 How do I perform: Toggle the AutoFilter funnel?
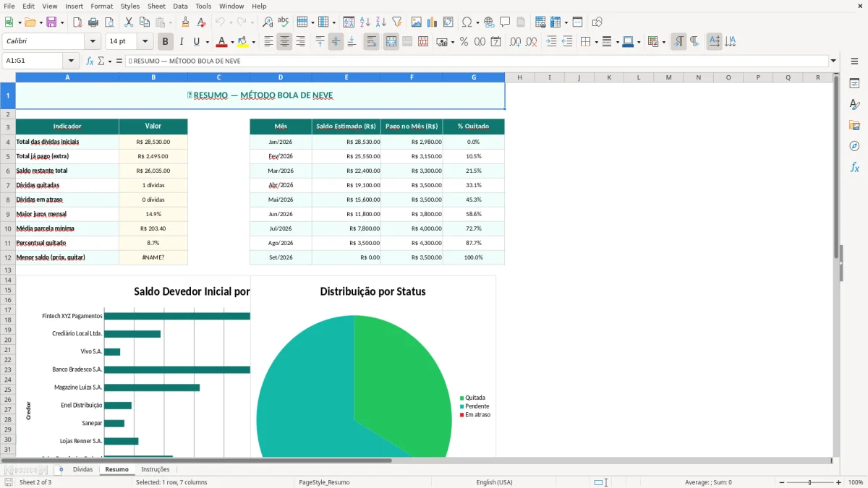click(x=396, y=22)
